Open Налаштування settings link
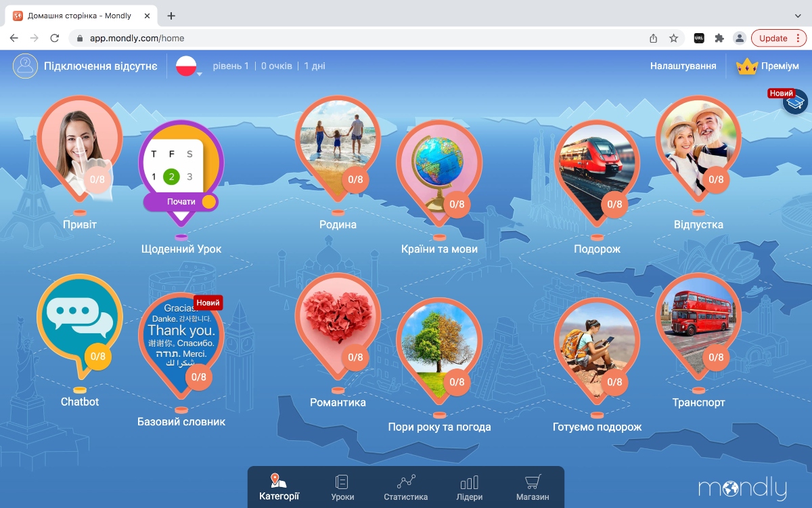 click(683, 66)
